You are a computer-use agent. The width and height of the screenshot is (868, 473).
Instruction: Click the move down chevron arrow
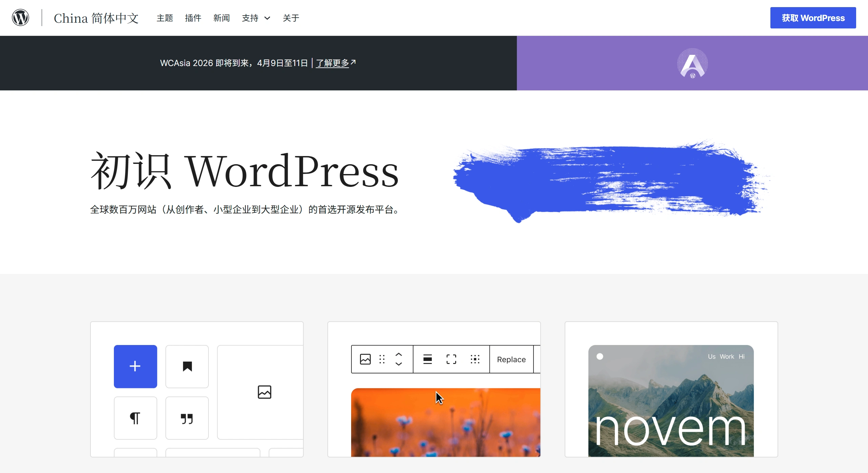399,364
